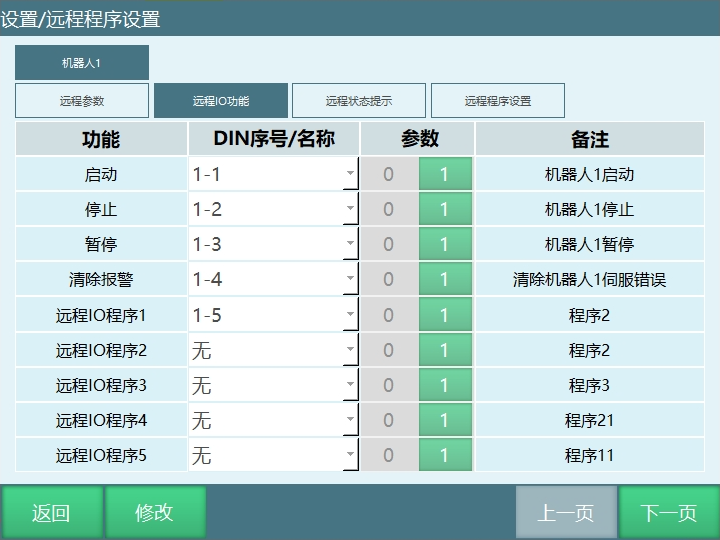Viewport: 720px width, 540px height.
Task: Click the 返回 button
Action: click(x=51, y=513)
